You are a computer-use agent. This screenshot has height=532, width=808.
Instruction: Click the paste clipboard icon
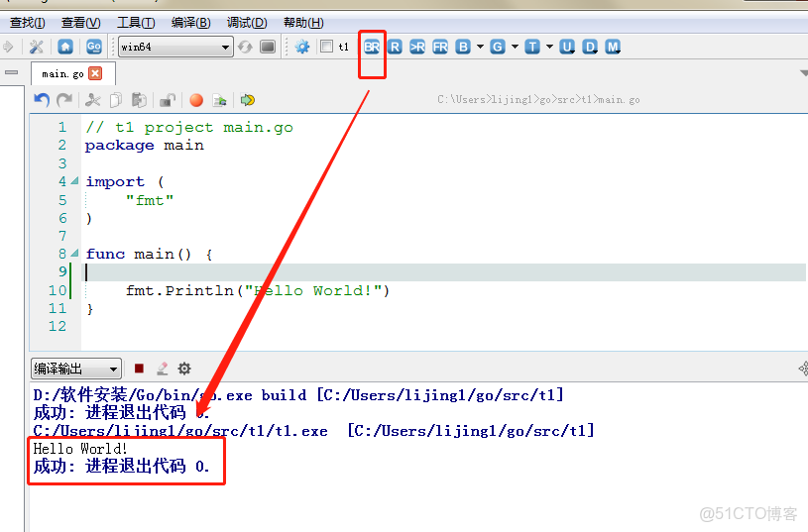click(139, 100)
